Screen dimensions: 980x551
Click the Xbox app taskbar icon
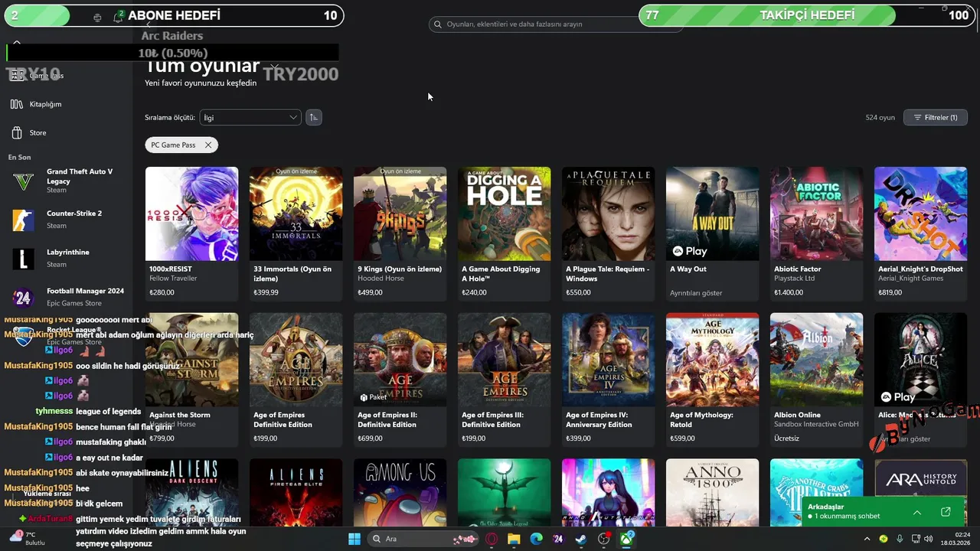627,539
